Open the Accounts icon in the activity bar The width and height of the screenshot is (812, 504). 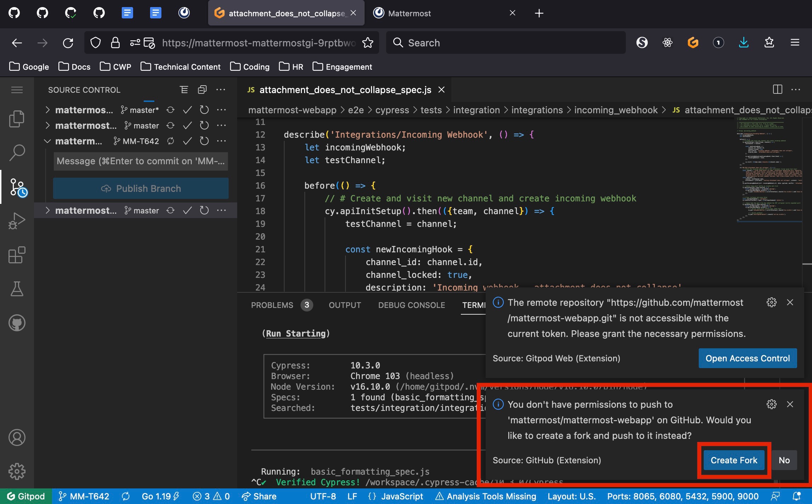click(x=17, y=437)
